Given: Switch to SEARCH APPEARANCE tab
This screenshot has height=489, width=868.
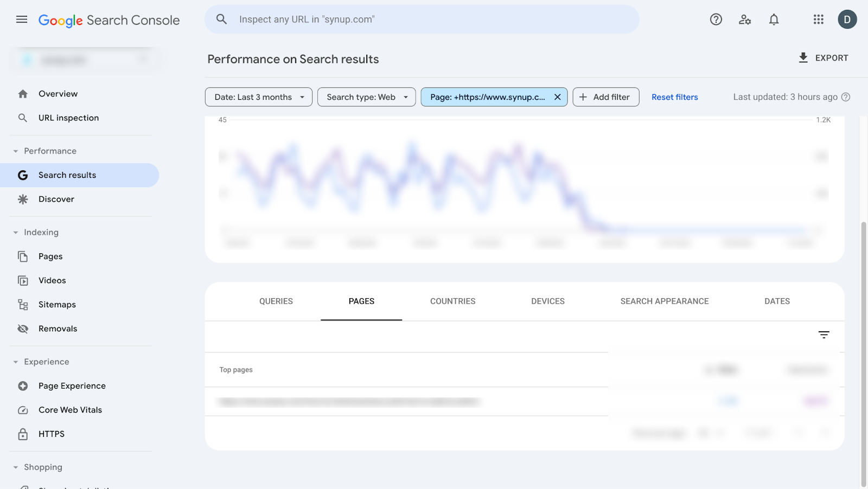Looking at the screenshot, I should [x=665, y=301].
